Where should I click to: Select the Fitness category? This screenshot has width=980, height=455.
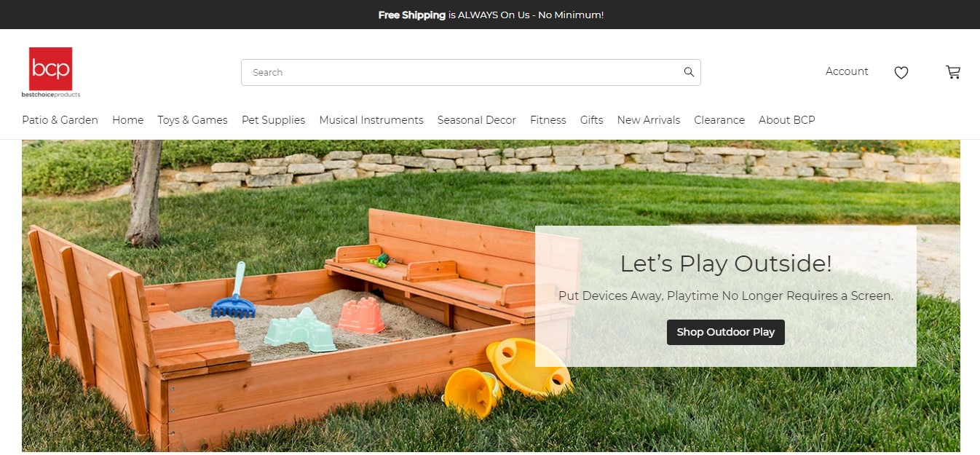[x=548, y=120]
